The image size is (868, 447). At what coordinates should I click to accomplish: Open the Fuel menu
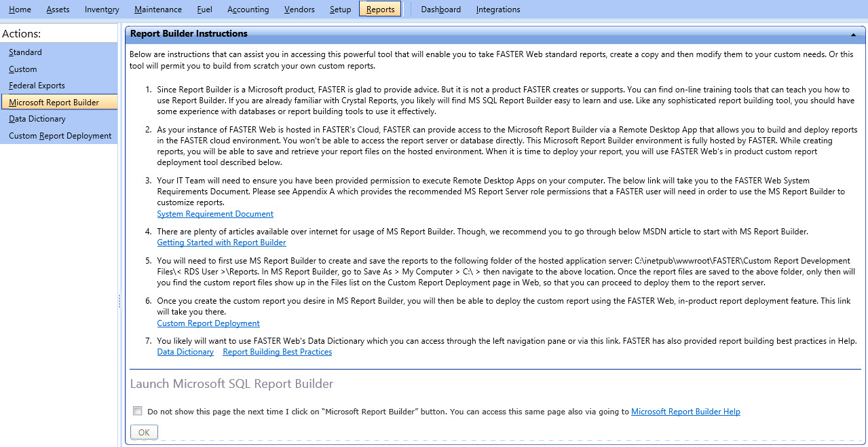pyautogui.click(x=204, y=10)
